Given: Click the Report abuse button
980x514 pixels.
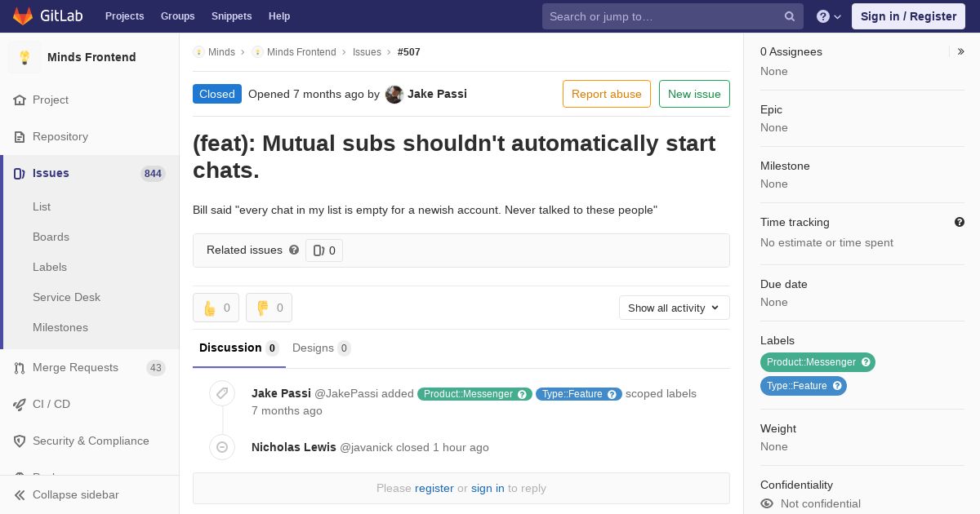Looking at the screenshot, I should [607, 94].
